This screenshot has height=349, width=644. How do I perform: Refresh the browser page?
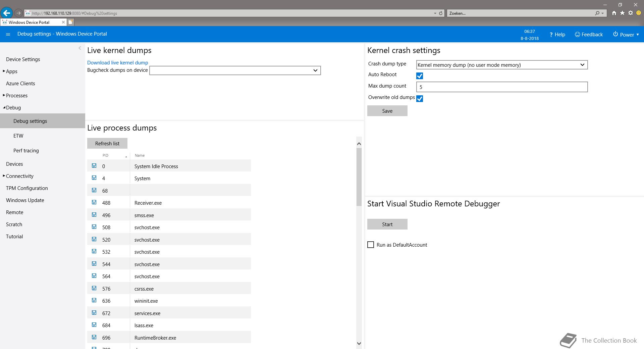point(441,13)
